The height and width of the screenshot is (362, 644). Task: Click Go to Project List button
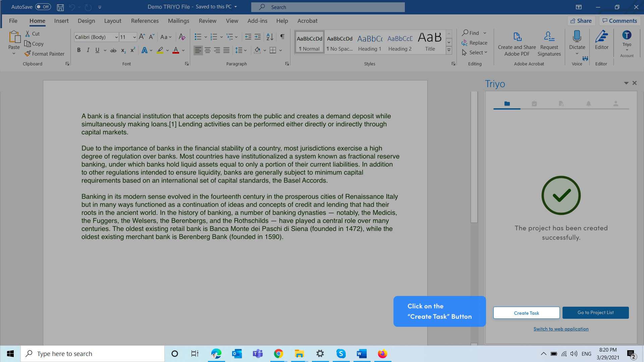point(595,313)
